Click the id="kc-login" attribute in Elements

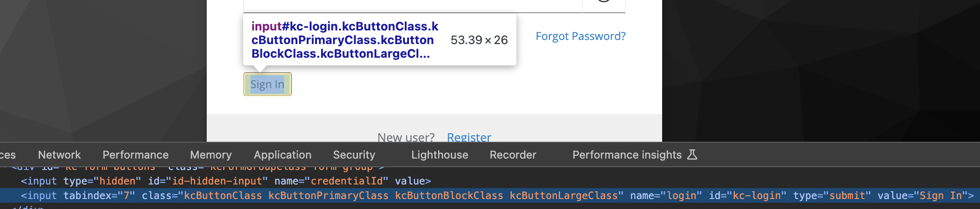(747, 195)
